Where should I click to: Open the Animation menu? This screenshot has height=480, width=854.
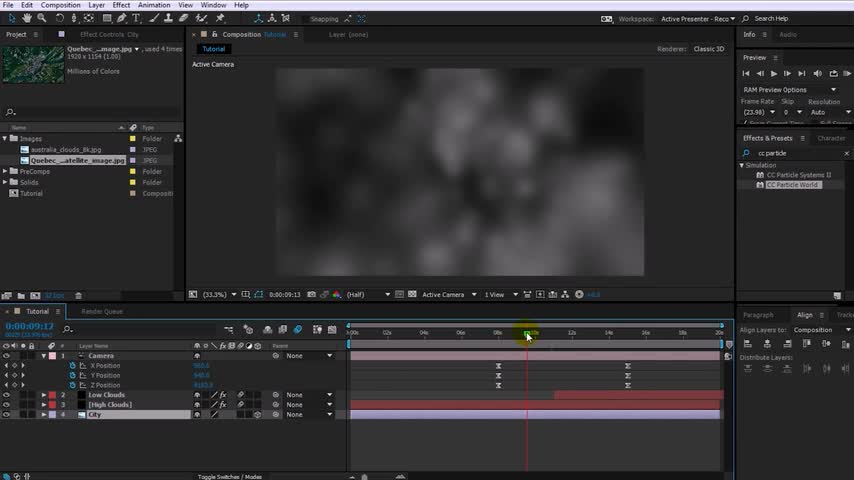click(x=154, y=5)
